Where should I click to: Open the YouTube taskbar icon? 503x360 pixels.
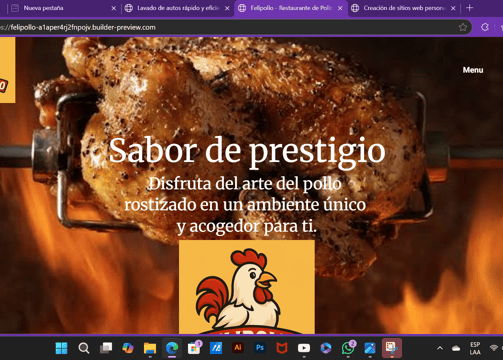pos(304,348)
